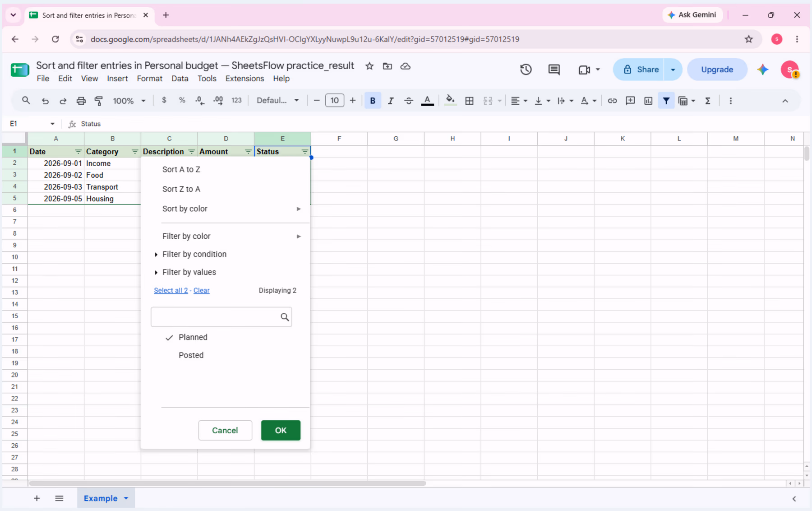Open vertical align dropdown

[x=542, y=101]
